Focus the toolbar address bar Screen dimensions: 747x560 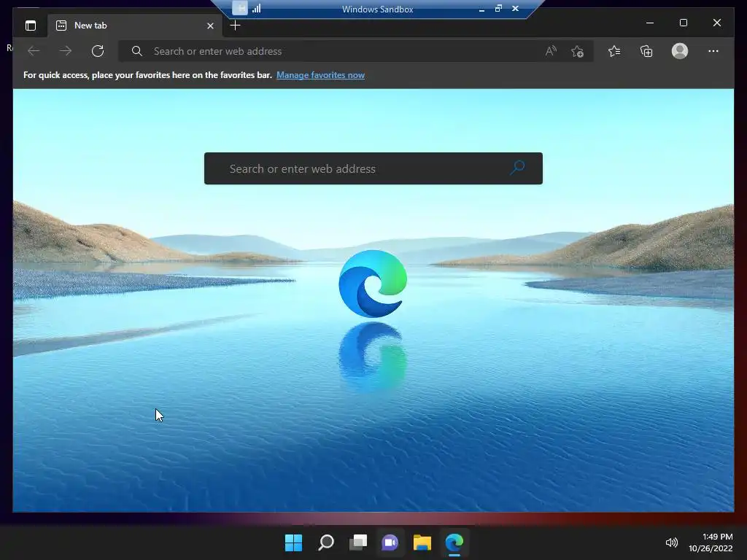pyautogui.click(x=355, y=51)
